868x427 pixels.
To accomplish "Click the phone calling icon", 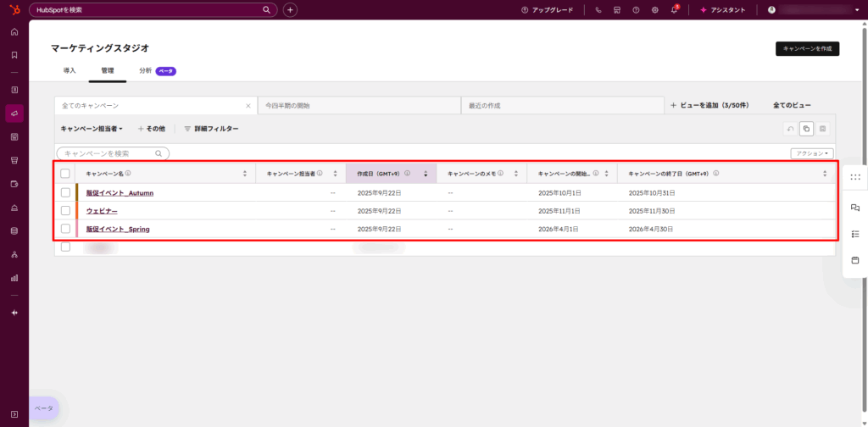I will 598,10.
